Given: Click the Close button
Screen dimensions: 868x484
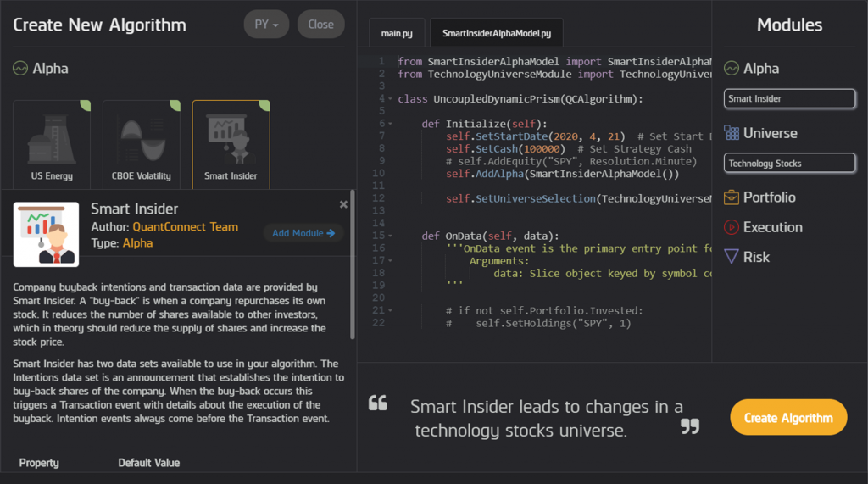Looking at the screenshot, I should pyautogui.click(x=320, y=25).
